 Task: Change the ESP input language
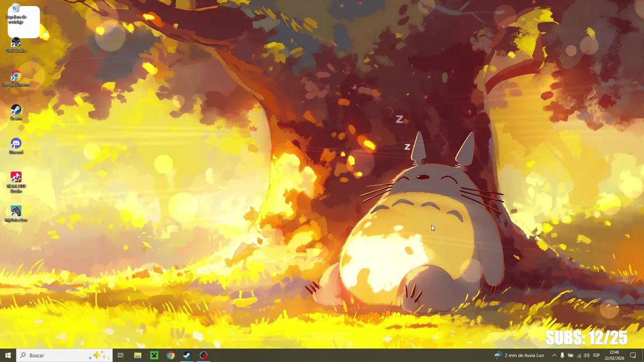[597, 355]
